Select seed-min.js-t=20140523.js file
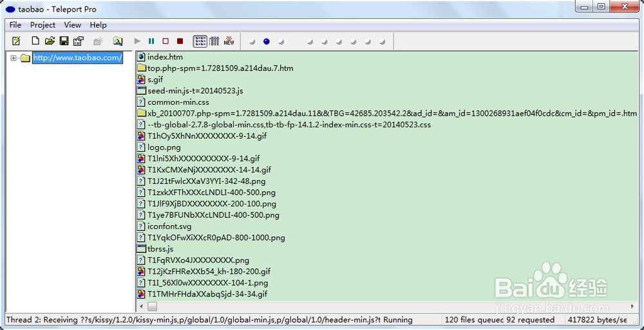Screen dimensions: 644x330 pos(195,91)
